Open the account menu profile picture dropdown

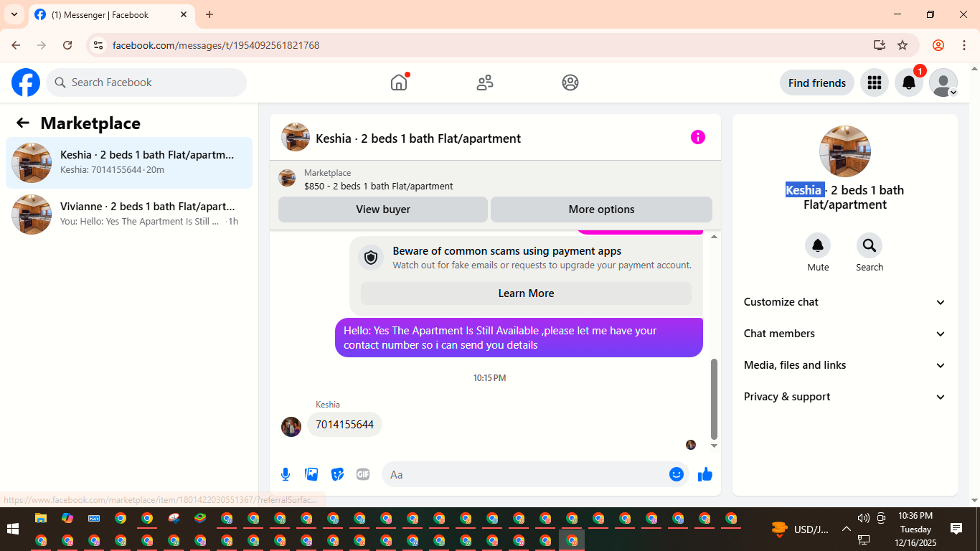(x=943, y=83)
